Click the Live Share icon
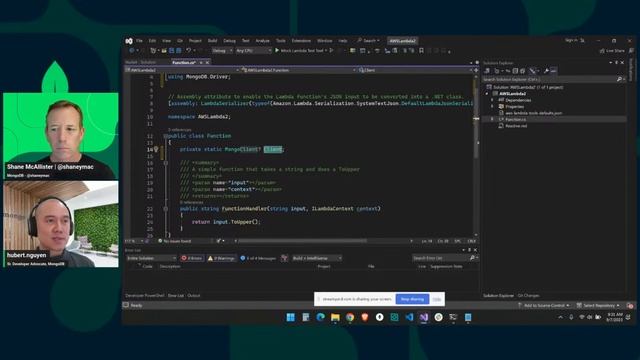 [602, 51]
